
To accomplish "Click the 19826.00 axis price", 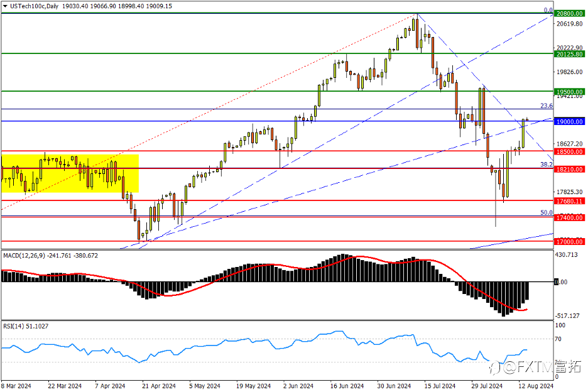I will pyautogui.click(x=570, y=72).
